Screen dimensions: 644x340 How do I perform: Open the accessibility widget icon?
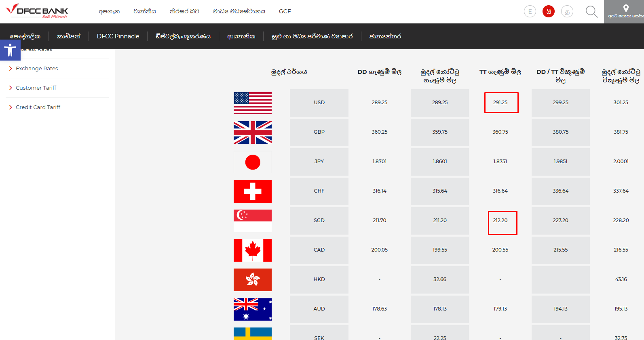tap(10, 50)
